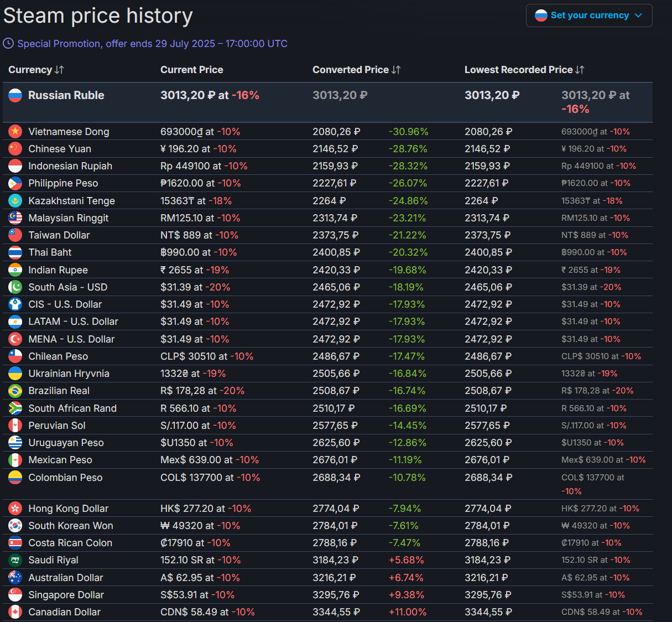This screenshot has height=622, width=672.
Task: Click the Special Promotion offer ends text
Action: point(152,44)
